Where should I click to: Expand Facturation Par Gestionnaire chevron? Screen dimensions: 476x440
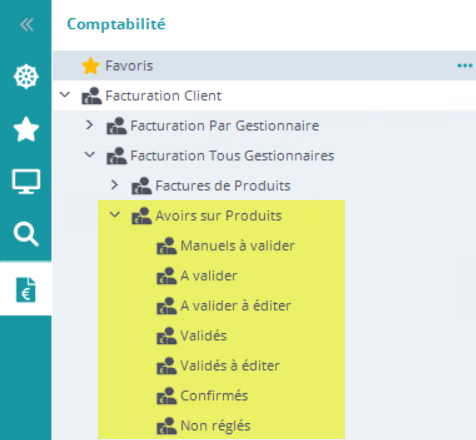(x=89, y=125)
